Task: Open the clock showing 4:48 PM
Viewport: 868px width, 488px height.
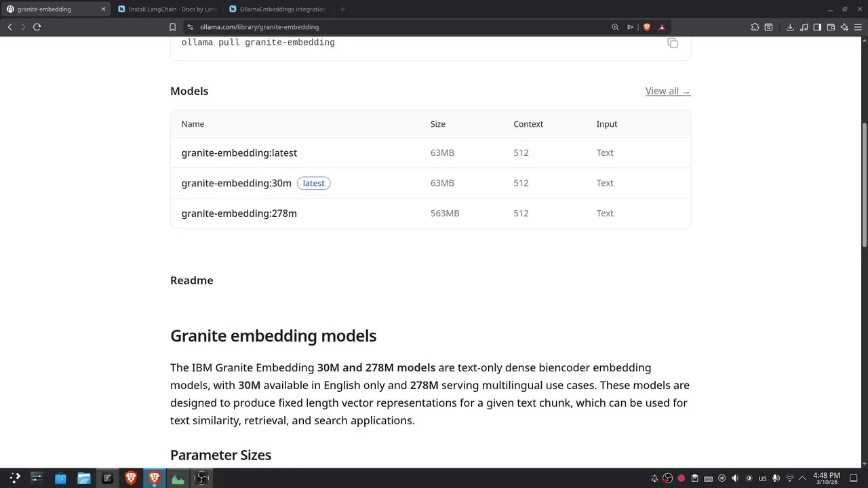Action: tap(826, 479)
